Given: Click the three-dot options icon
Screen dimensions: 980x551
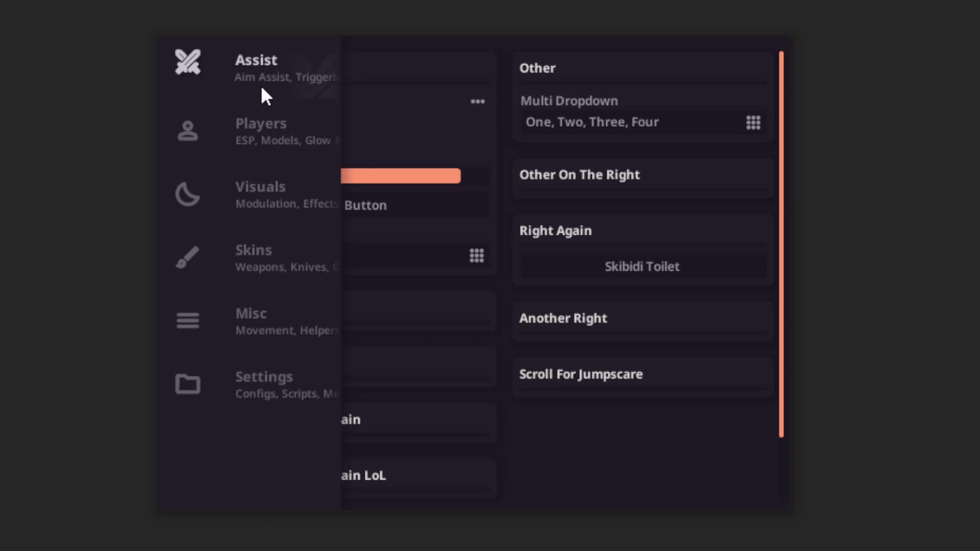Looking at the screenshot, I should pyautogui.click(x=477, y=101).
